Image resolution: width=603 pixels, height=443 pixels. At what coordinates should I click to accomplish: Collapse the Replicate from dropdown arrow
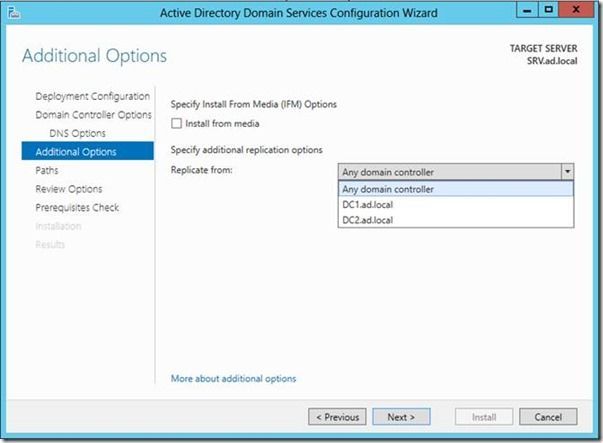click(x=567, y=172)
